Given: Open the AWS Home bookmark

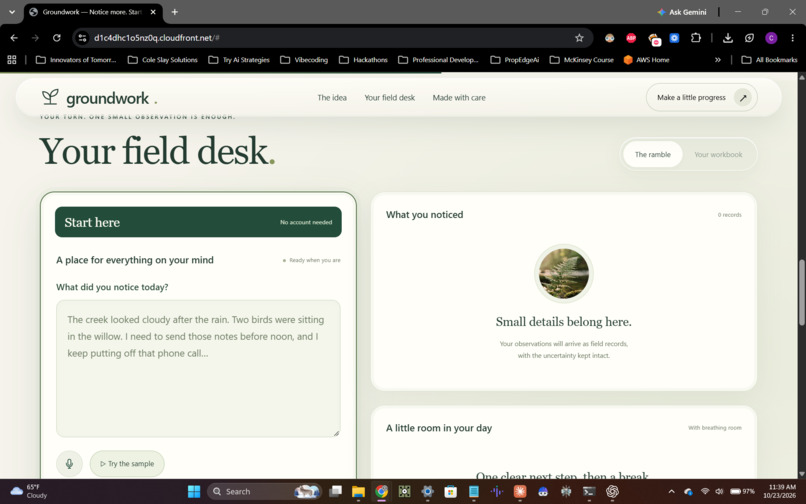Looking at the screenshot, I should 647,60.
